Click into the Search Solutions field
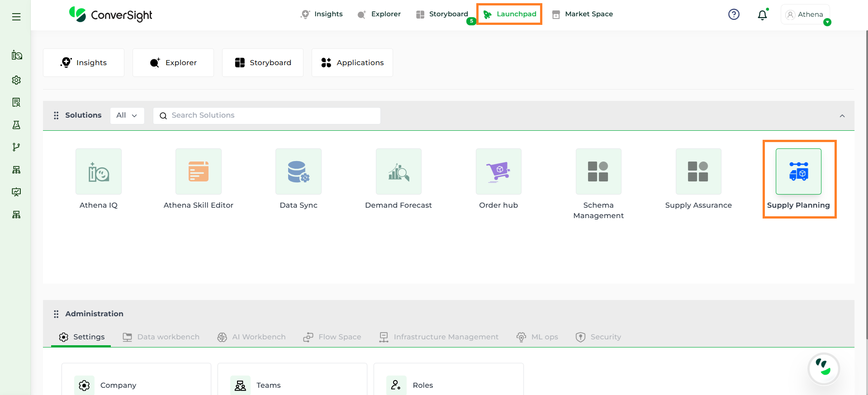 [x=267, y=115]
